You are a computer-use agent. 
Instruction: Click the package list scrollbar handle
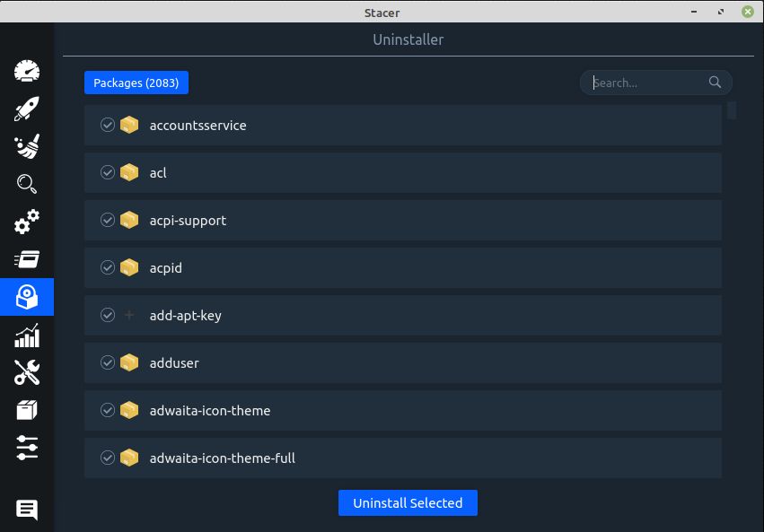[731, 110]
